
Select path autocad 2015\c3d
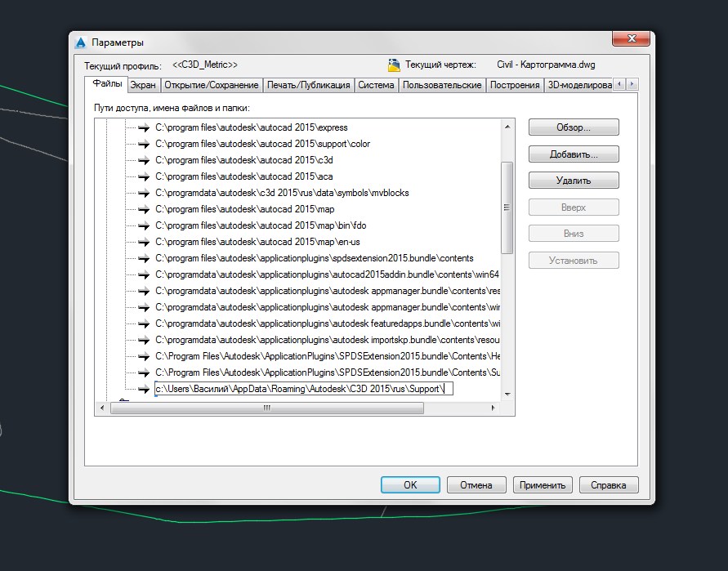tap(244, 160)
